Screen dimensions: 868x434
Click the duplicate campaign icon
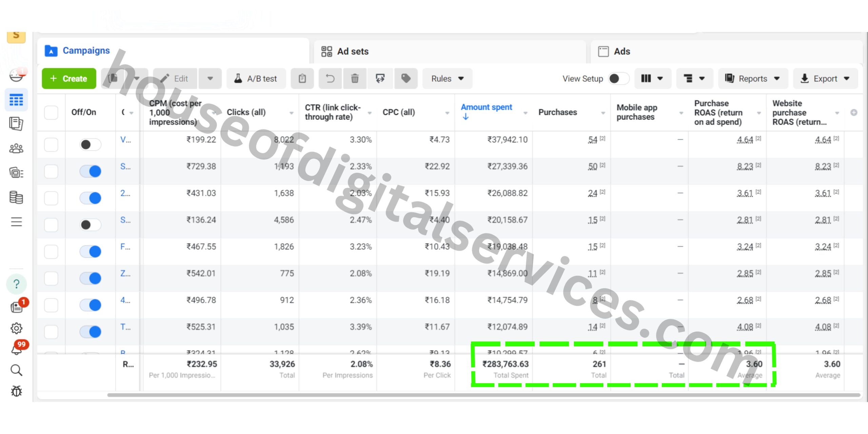[113, 79]
